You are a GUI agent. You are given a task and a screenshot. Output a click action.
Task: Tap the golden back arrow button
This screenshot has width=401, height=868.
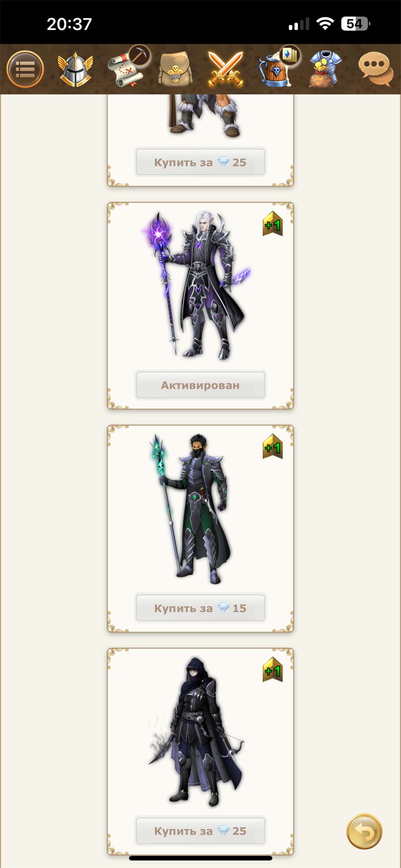click(x=364, y=831)
